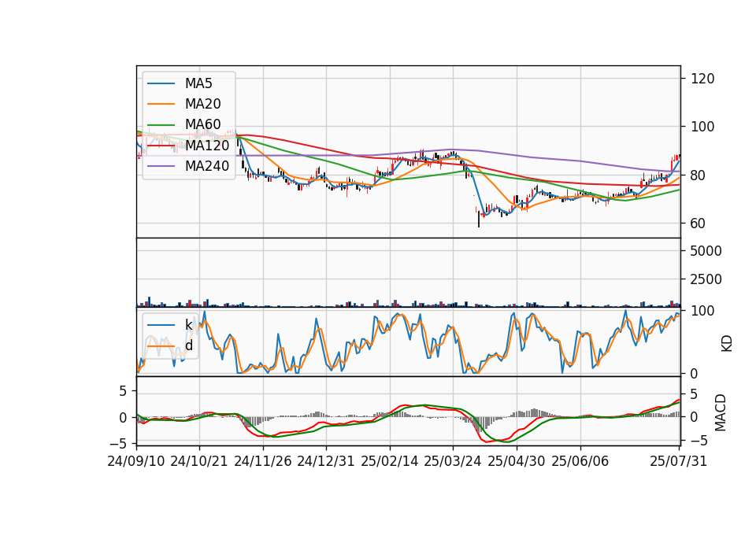Click the orange MA20 legend line swatch
The width and height of the screenshot is (756, 543).
tap(161, 104)
